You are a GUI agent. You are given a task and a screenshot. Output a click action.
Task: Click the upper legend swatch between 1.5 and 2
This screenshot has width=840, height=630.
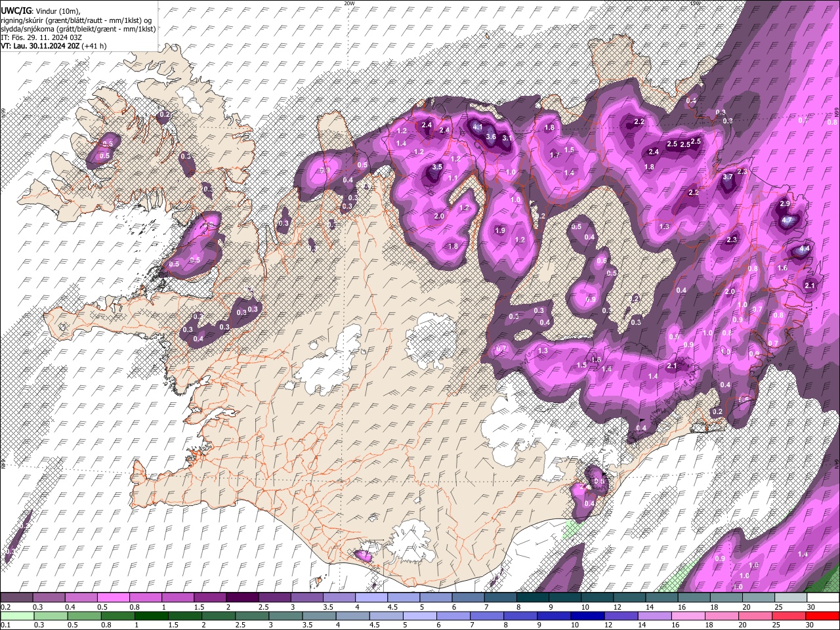pyautogui.click(x=209, y=597)
